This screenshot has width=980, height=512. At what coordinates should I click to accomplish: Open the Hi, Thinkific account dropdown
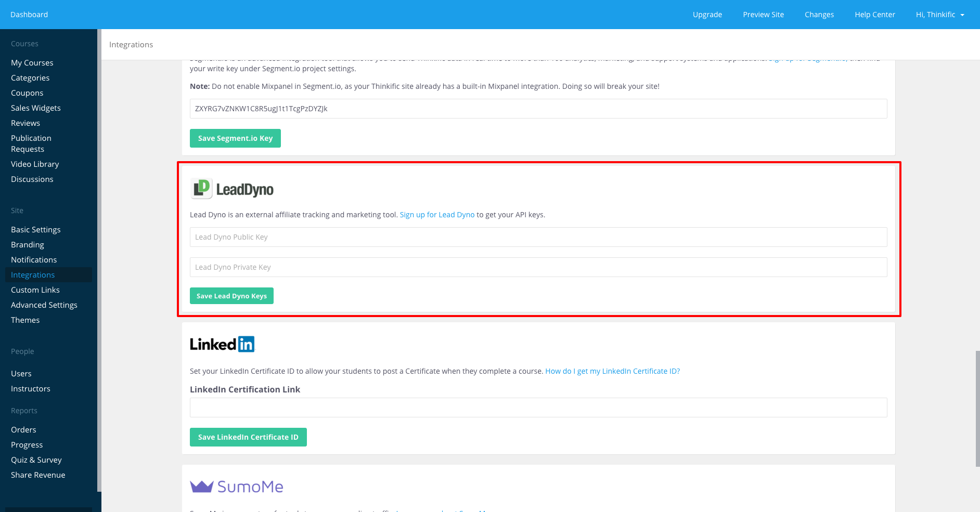click(940, 15)
